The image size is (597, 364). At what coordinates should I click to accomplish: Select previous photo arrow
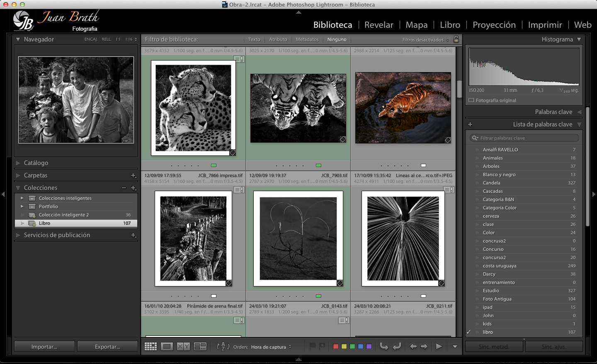413,347
